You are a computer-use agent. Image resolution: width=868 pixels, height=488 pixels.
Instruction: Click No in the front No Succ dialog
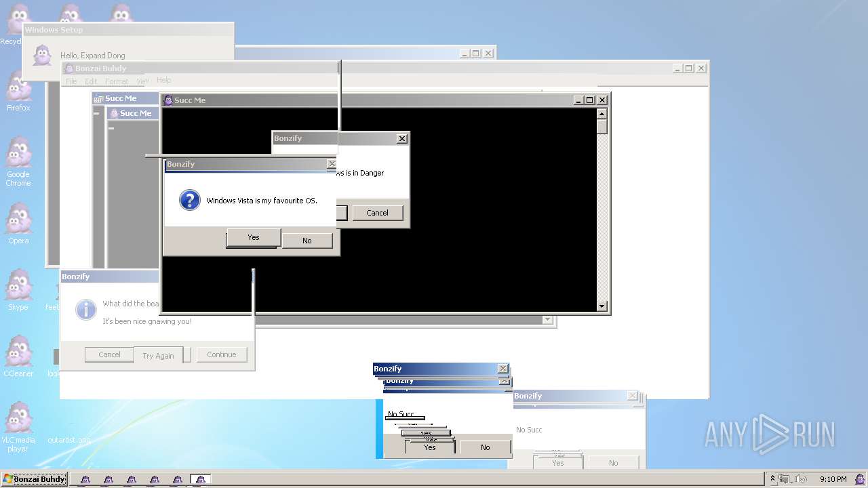486,447
